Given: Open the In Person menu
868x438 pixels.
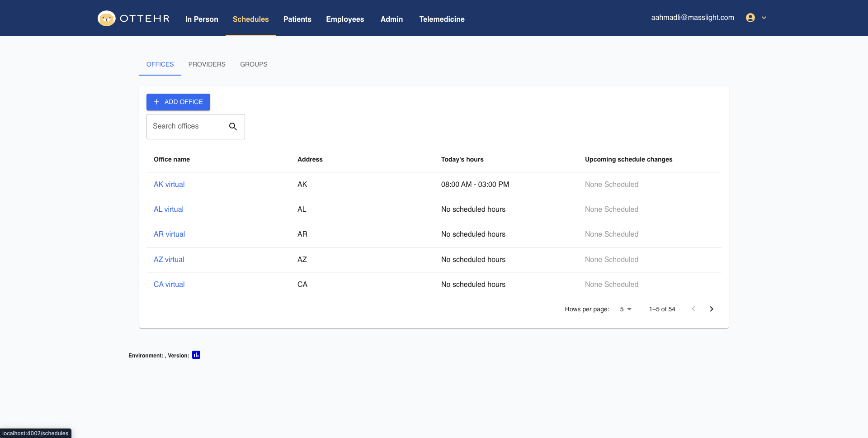Looking at the screenshot, I should [x=202, y=19].
